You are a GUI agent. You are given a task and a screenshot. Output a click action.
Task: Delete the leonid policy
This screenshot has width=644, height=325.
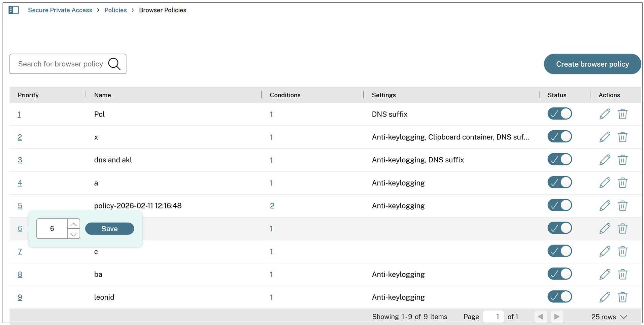coord(622,297)
